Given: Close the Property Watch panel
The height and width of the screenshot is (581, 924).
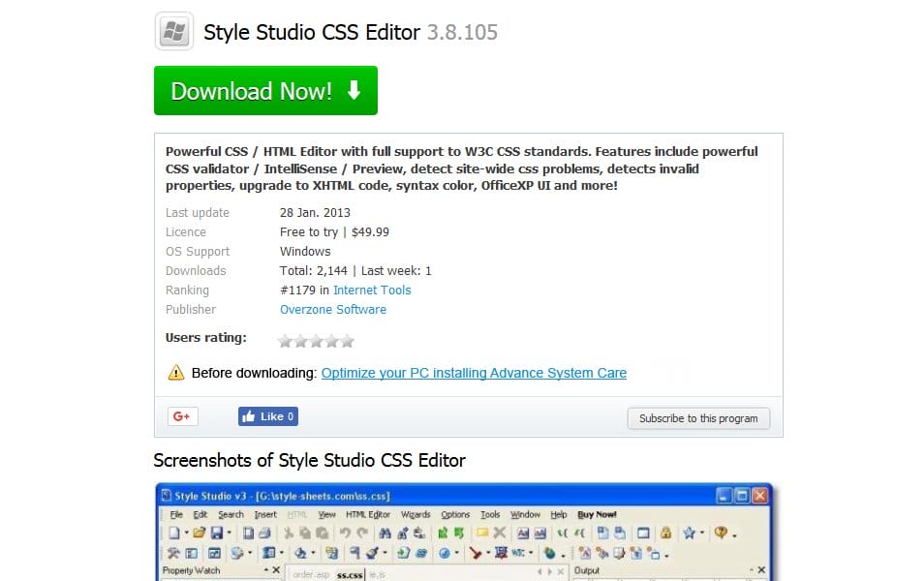Looking at the screenshot, I should [x=276, y=570].
